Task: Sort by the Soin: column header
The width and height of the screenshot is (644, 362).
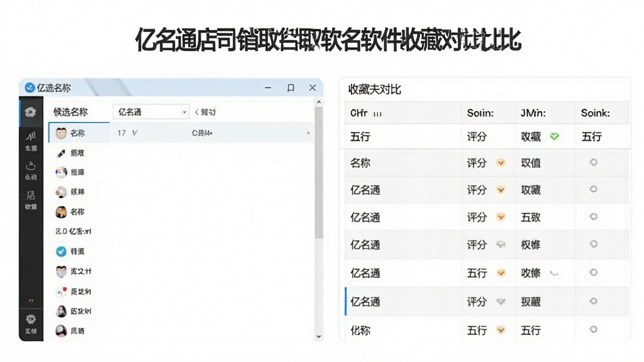Action: tap(480, 113)
